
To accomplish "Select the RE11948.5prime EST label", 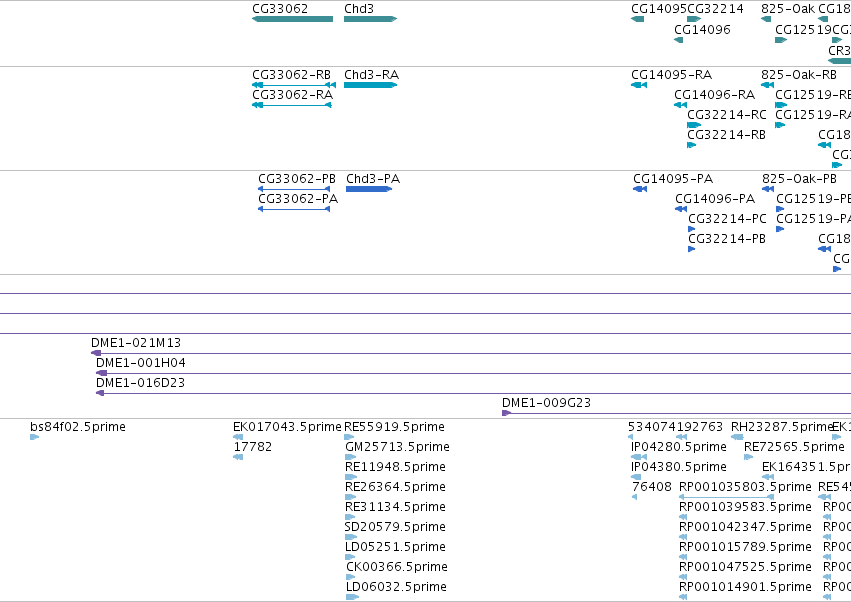I will (395, 467).
